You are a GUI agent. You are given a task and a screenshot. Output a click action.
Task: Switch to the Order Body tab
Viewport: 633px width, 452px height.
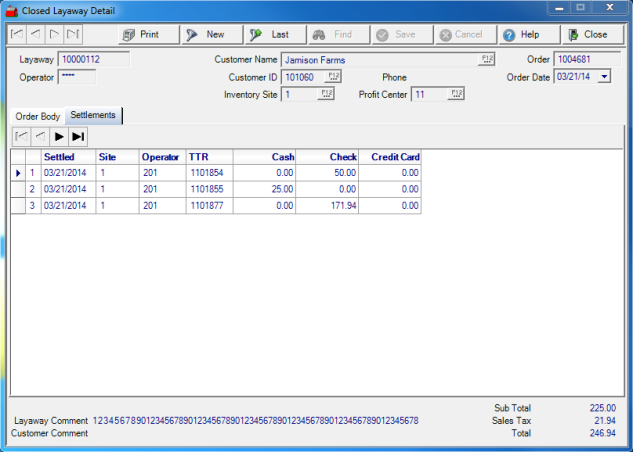[38, 116]
